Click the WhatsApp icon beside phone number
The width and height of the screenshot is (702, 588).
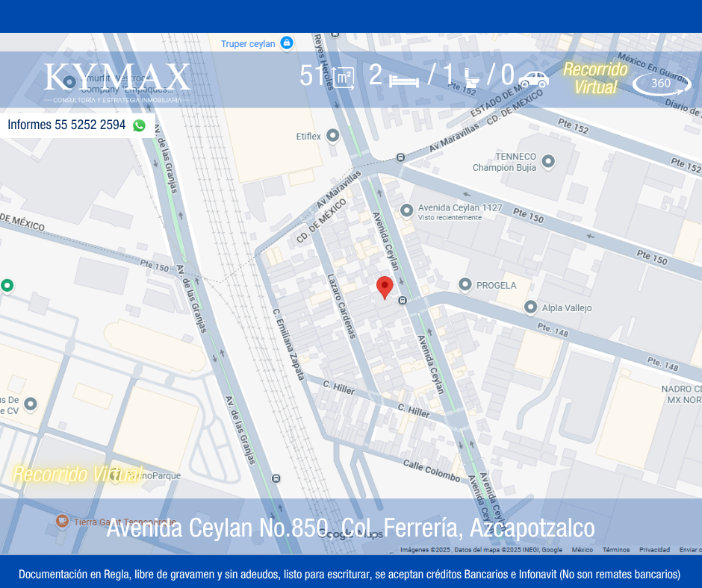[x=139, y=125]
